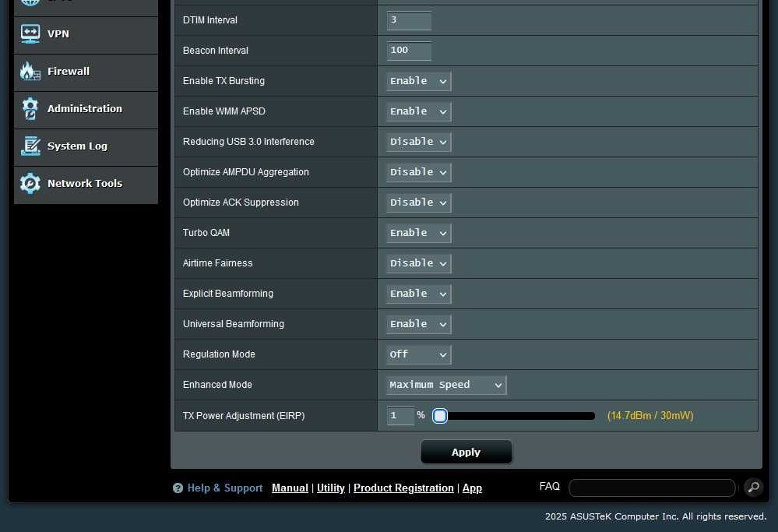Click the Network Tools wrench icon
Screen dimensions: 778x532
click(30, 184)
